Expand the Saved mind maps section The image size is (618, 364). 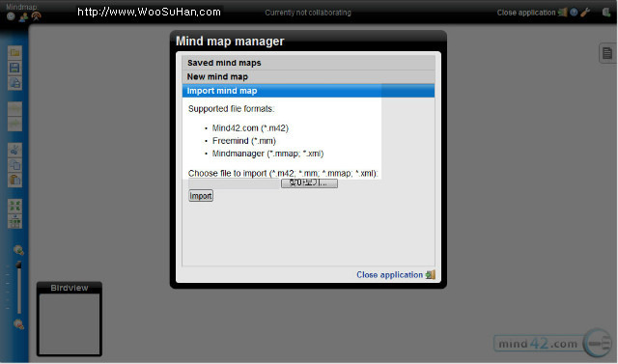point(308,63)
